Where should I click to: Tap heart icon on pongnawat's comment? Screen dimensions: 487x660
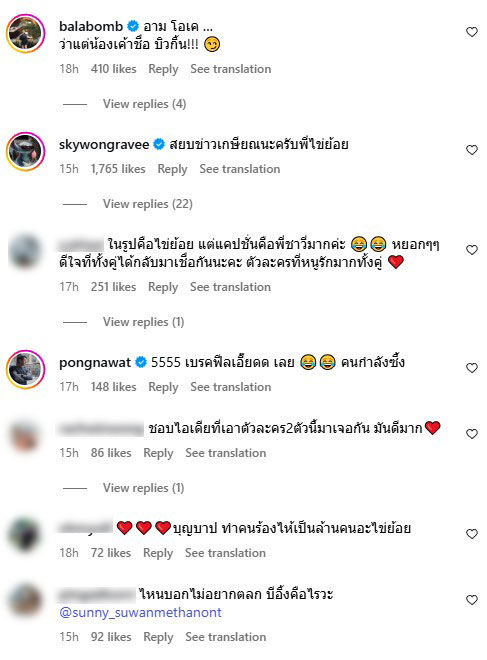coord(471,368)
